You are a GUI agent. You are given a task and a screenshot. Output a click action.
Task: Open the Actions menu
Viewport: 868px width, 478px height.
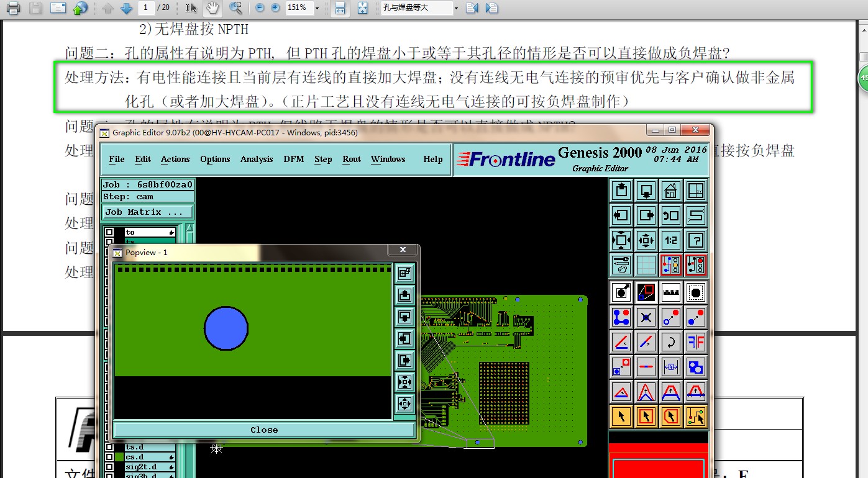(x=175, y=159)
